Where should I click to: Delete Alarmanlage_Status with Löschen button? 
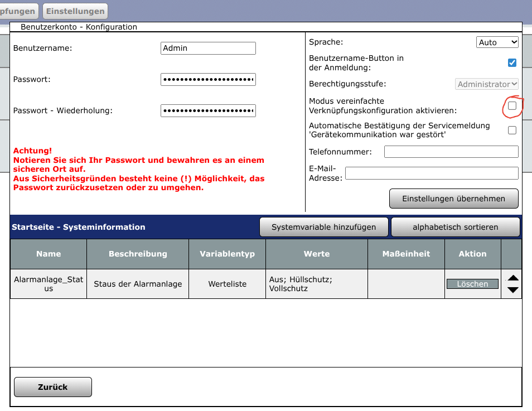[x=472, y=284]
